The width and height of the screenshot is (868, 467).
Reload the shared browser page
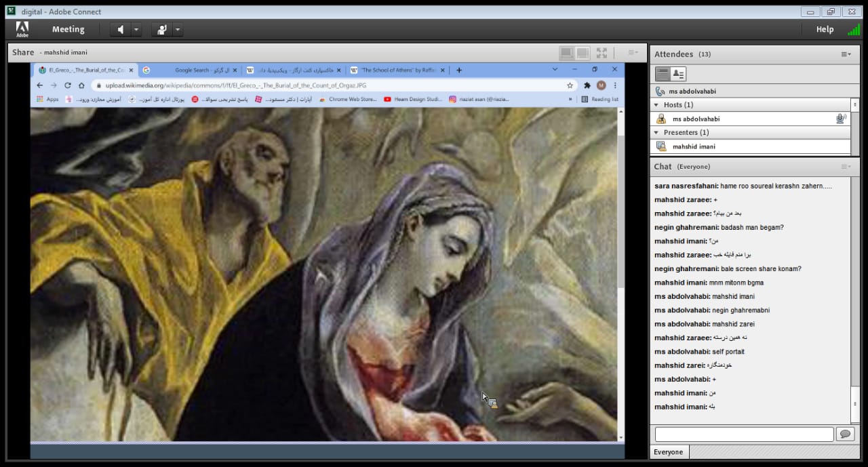(68, 85)
